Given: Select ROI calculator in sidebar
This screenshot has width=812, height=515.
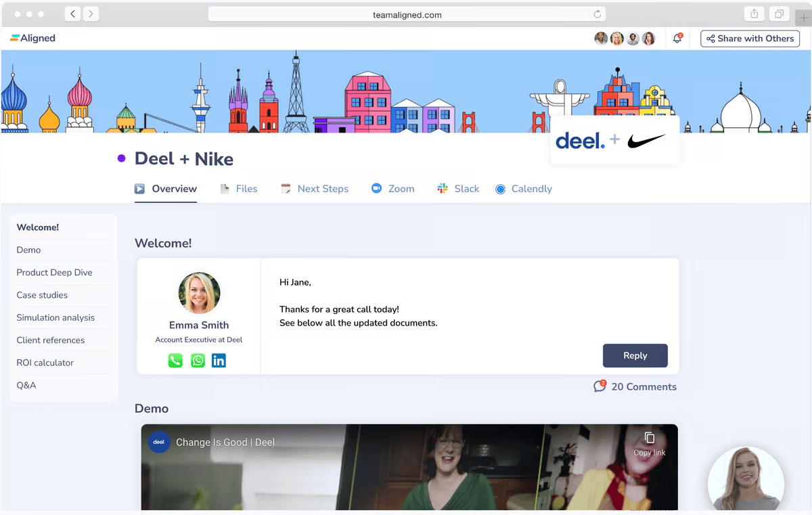Looking at the screenshot, I should (x=45, y=363).
